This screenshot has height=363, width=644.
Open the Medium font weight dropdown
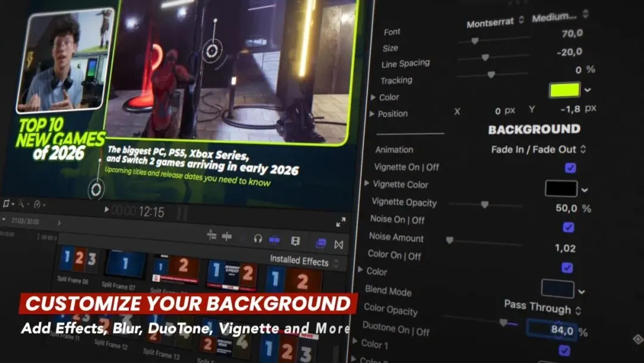click(x=560, y=17)
